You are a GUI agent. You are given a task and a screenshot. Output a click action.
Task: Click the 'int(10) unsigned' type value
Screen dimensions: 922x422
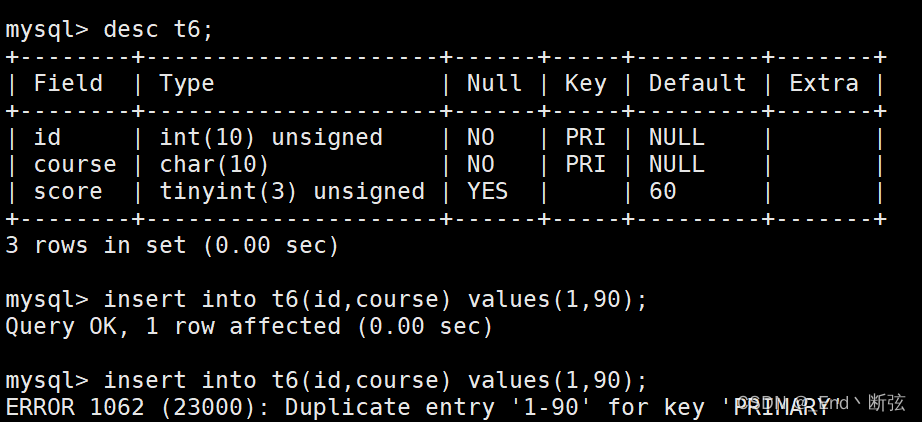[270, 137]
